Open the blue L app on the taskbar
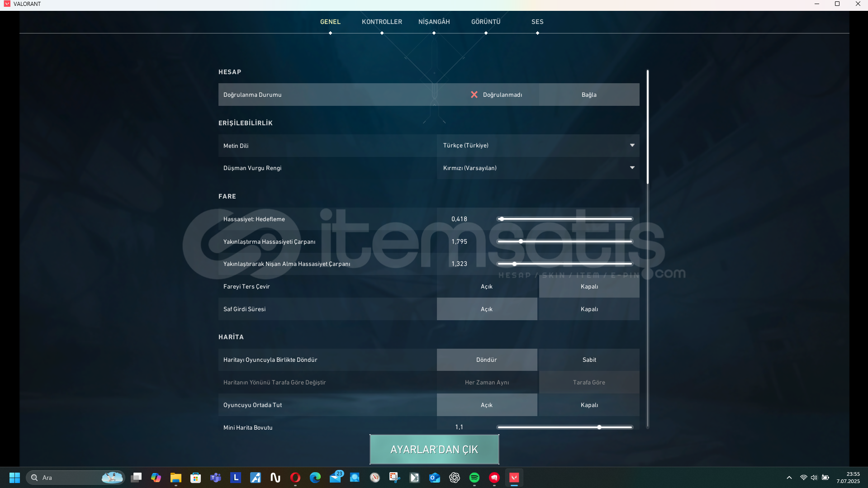The image size is (868, 488). (236, 478)
